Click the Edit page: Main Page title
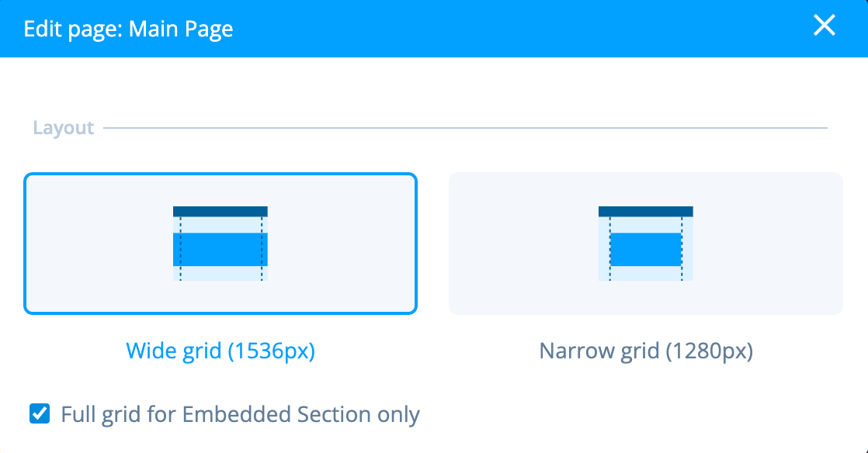 coord(128,29)
